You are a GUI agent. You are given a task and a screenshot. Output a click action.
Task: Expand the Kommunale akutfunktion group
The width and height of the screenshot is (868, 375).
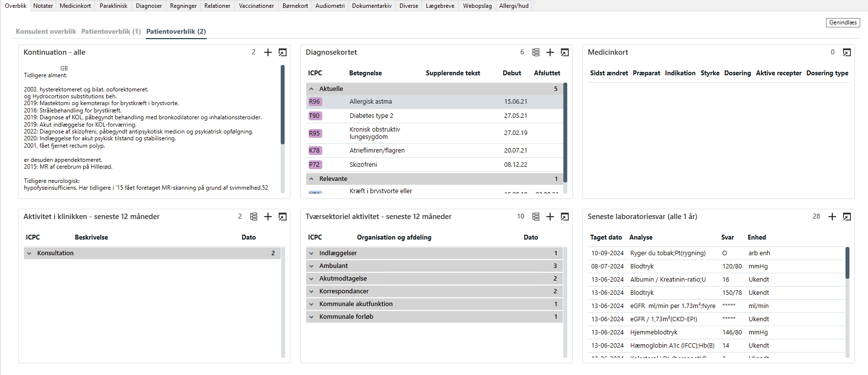coord(312,304)
